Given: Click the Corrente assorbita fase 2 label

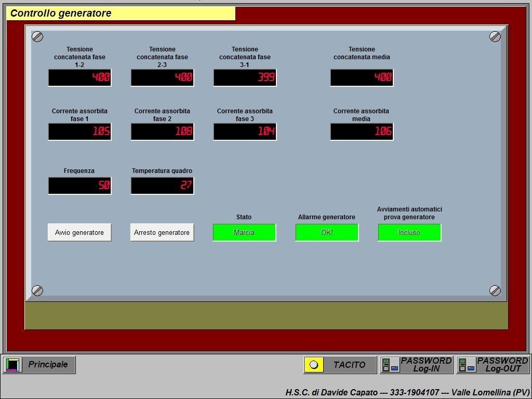Looking at the screenshot, I should (162, 115).
